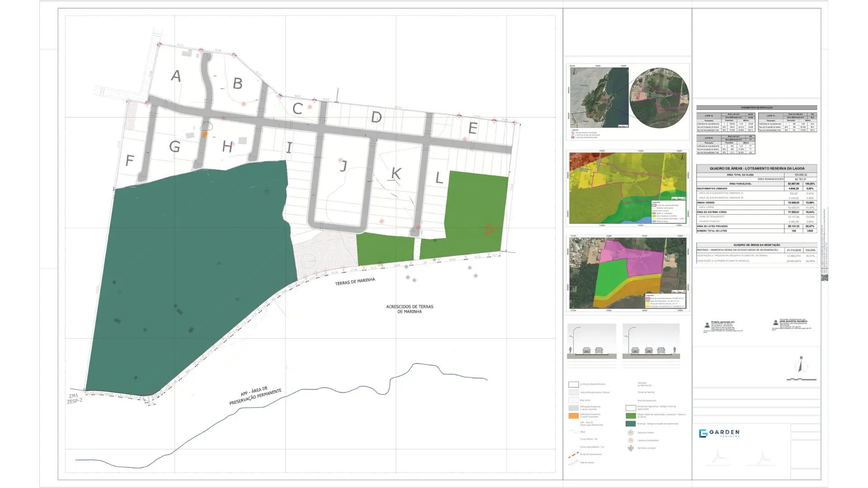Click the dark green Restinga legend swatch

click(631, 424)
